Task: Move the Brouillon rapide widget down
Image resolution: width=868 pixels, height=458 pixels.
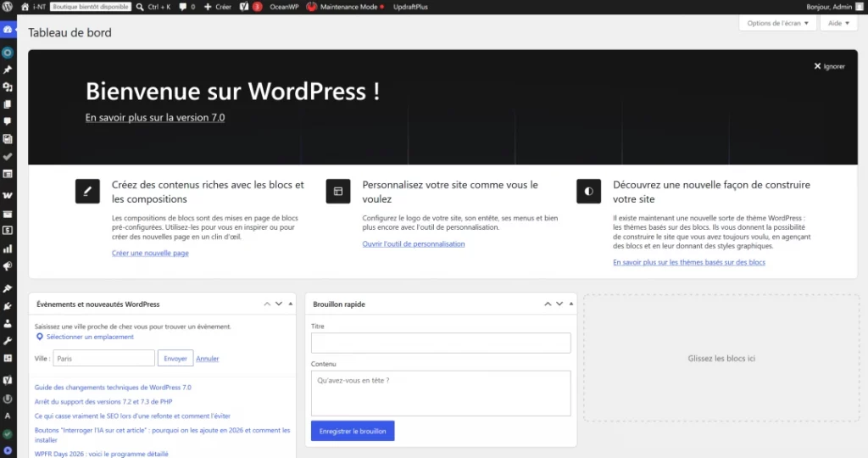Action: (559, 304)
